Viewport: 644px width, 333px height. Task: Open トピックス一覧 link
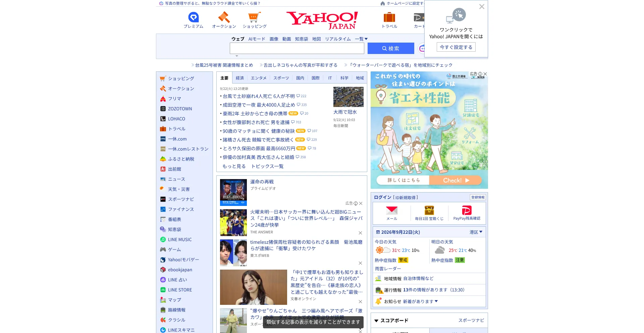[267, 166]
